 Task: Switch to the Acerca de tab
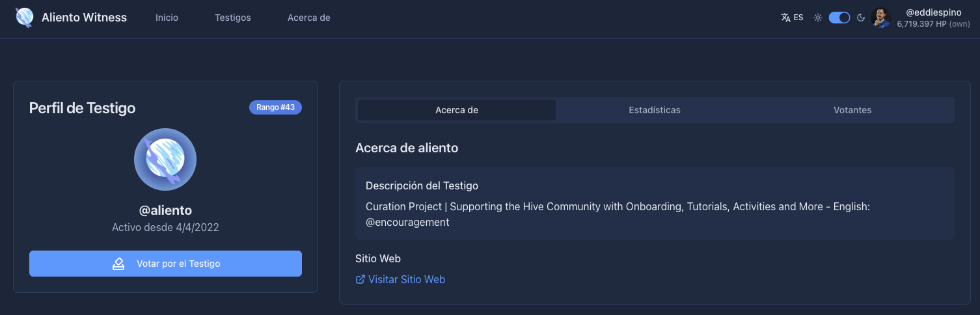pyautogui.click(x=457, y=110)
